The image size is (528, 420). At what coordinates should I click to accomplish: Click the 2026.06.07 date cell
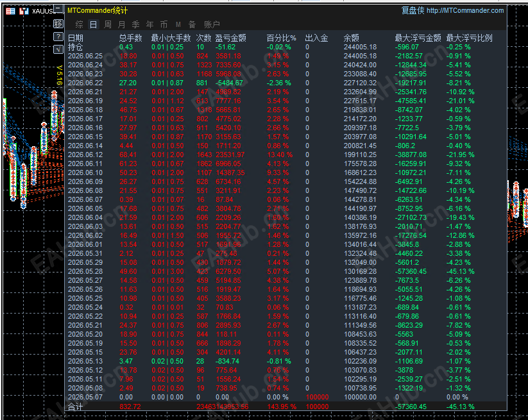pyautogui.click(x=85, y=199)
